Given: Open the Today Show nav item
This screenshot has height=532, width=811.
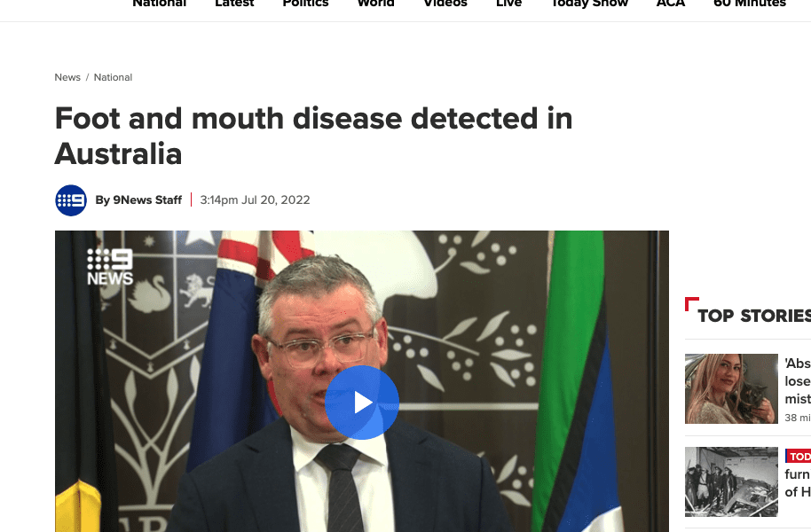Looking at the screenshot, I should click(x=590, y=4).
